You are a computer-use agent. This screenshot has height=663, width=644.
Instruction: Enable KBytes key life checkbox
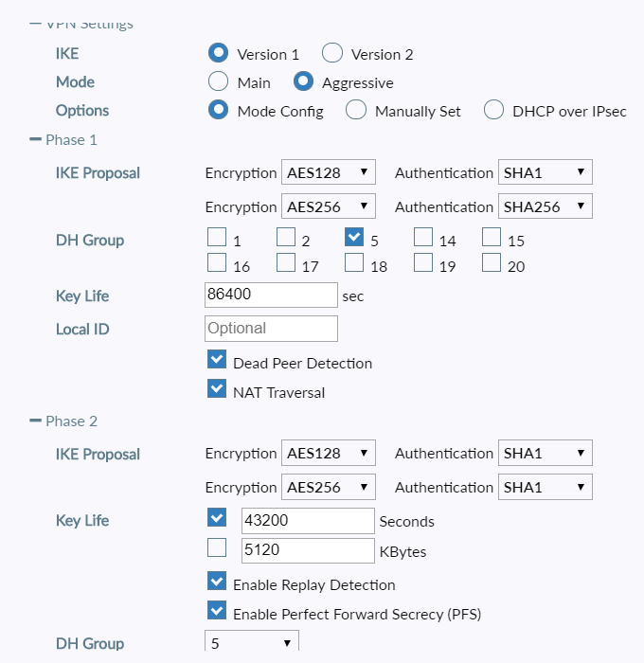pos(217,548)
